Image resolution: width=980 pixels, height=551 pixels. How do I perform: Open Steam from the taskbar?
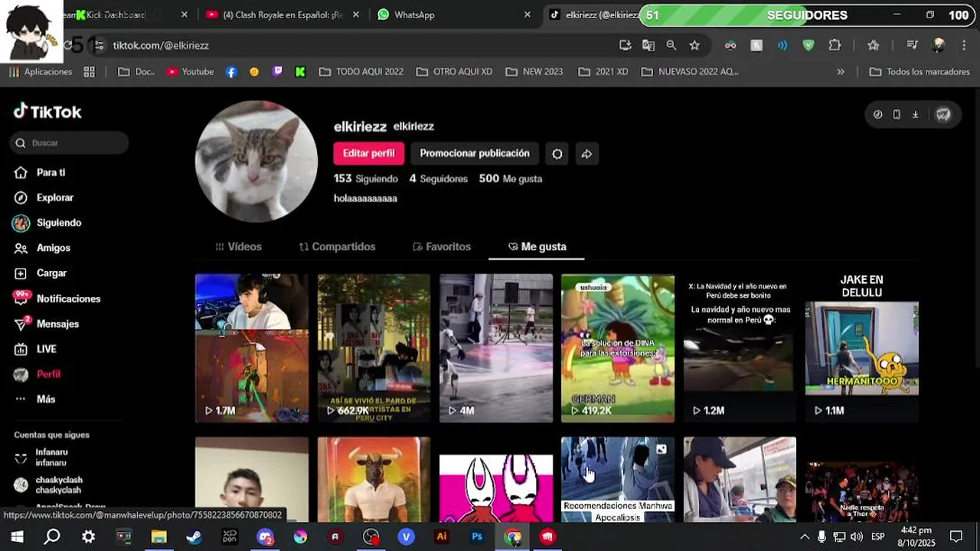[x=194, y=537]
